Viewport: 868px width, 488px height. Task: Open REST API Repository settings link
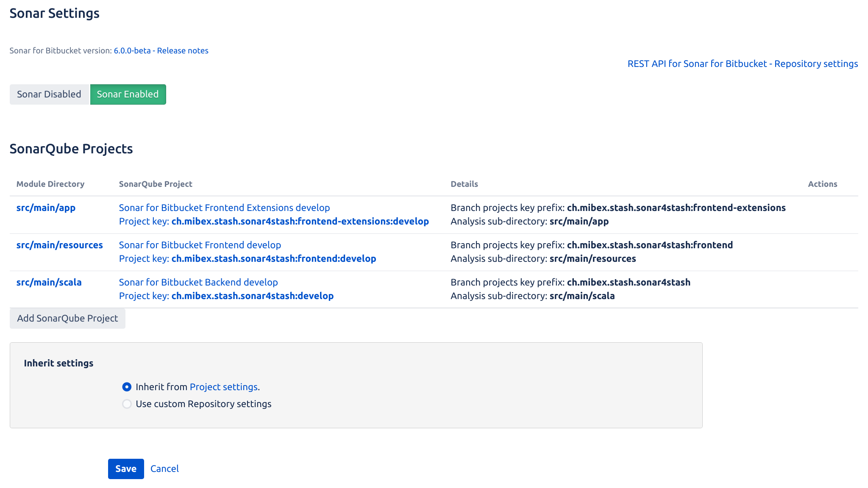[x=743, y=64]
